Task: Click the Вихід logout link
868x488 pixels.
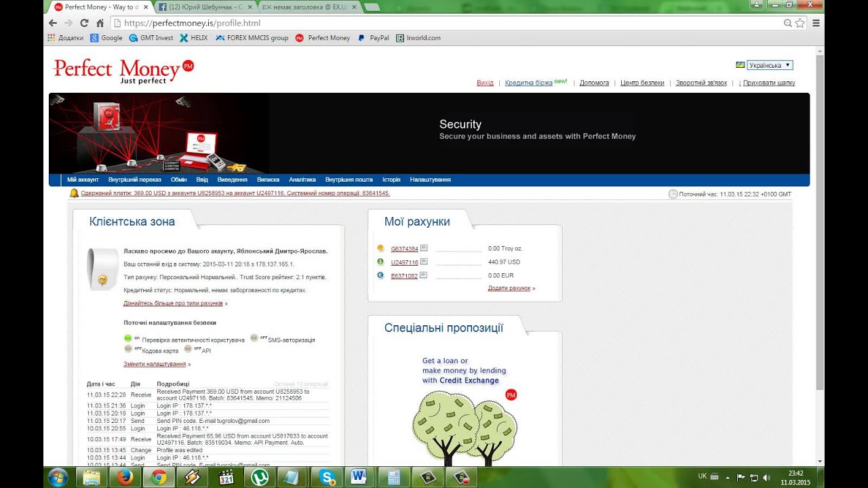Action: click(x=485, y=83)
